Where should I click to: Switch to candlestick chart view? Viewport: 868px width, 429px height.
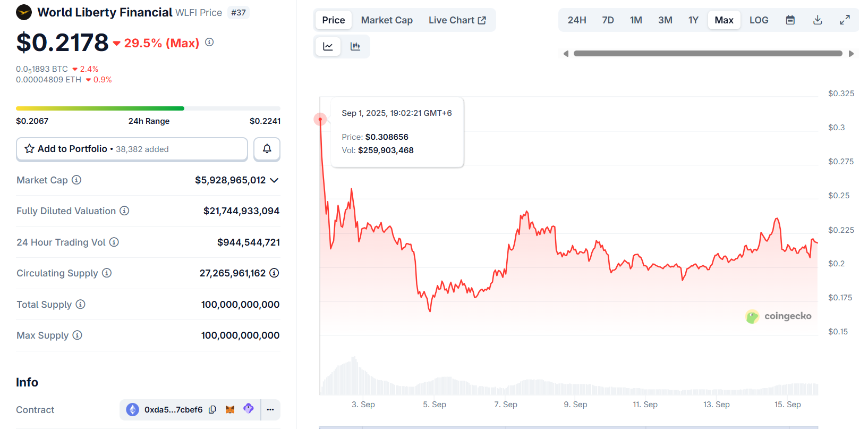[355, 46]
